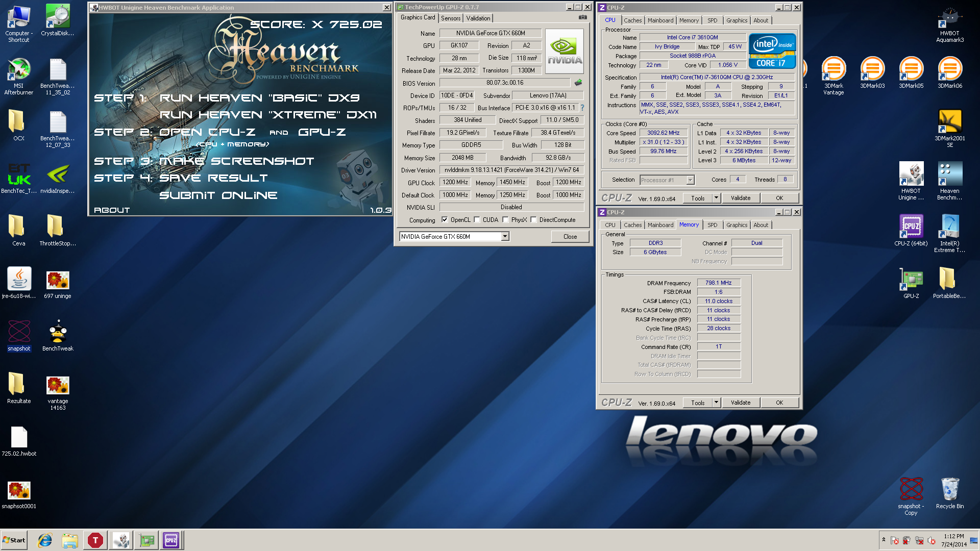
Task: Save BIOS using the GPU-Z chip icon
Action: (578, 83)
